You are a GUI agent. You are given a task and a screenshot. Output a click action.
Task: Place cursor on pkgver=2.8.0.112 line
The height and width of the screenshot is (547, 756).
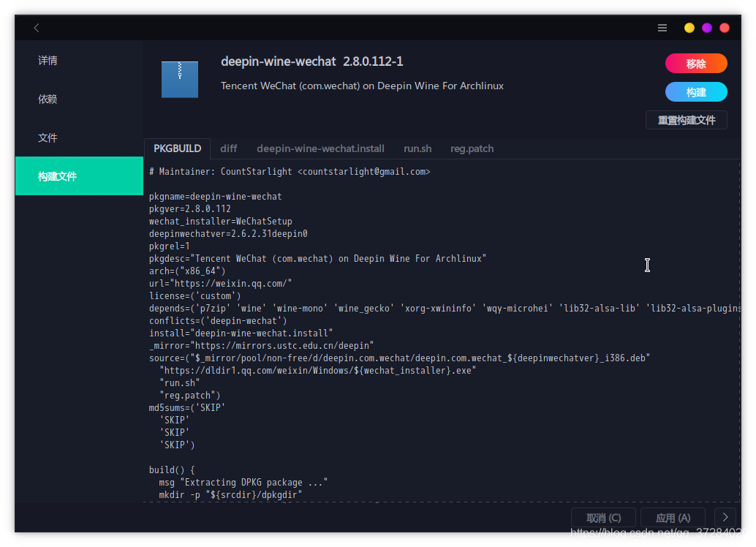click(x=189, y=209)
